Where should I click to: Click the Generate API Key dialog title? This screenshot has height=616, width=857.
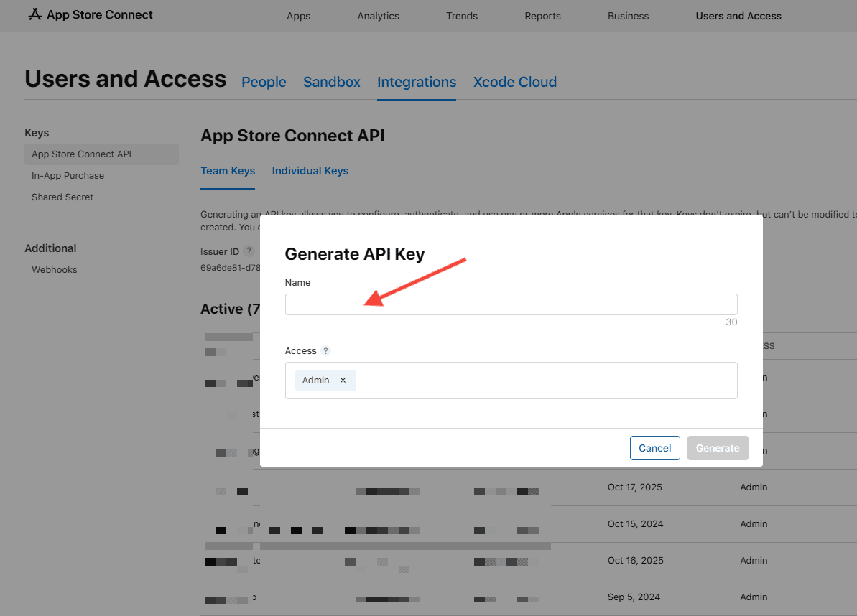355,254
